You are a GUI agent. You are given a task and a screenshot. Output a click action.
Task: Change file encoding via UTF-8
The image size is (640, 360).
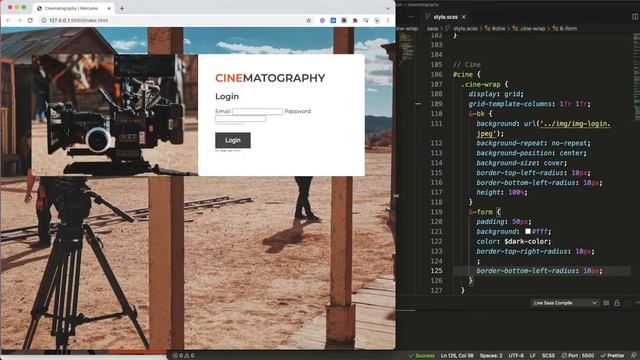coord(516,356)
